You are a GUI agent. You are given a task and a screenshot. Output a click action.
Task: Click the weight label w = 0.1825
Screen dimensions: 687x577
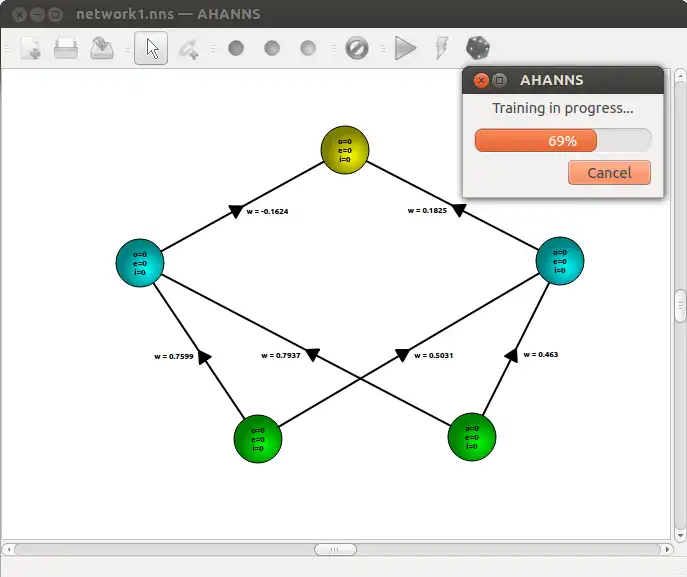[x=427, y=211]
